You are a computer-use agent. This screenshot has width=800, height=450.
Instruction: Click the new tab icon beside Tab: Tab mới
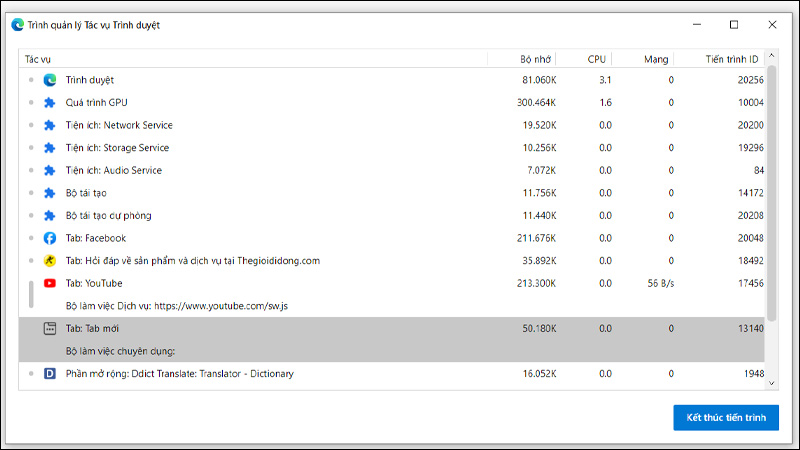[x=49, y=329]
